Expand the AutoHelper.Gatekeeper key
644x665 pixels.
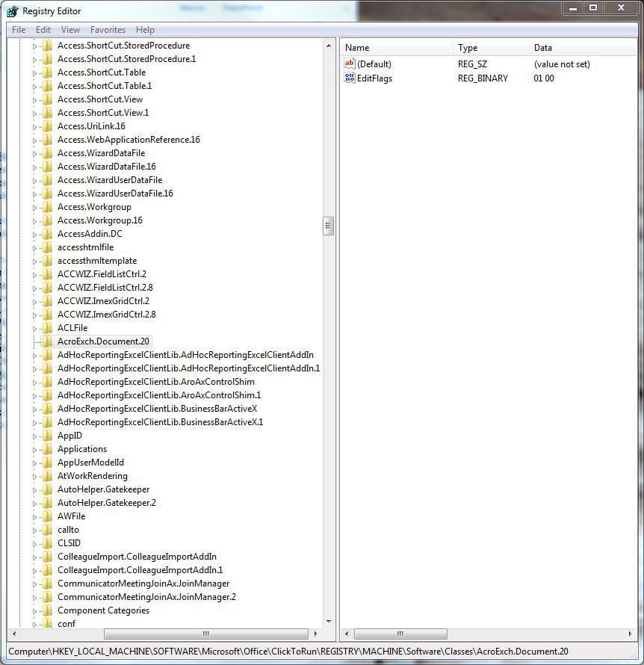click(x=36, y=489)
